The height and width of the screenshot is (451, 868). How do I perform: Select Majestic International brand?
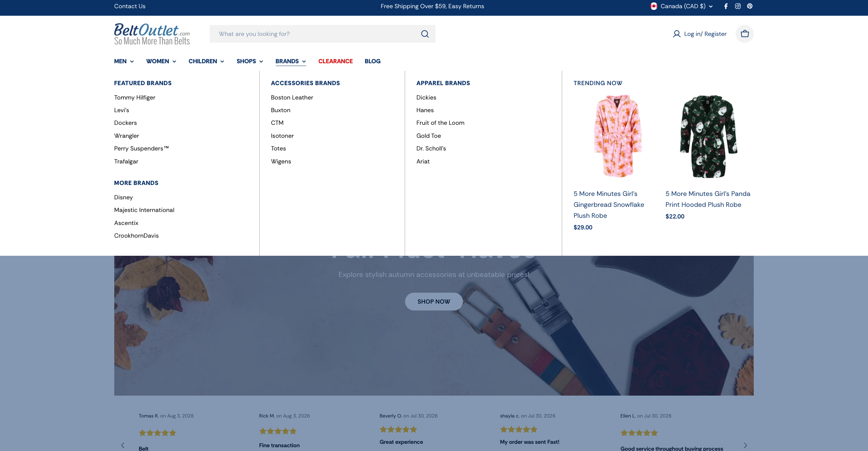pos(144,210)
